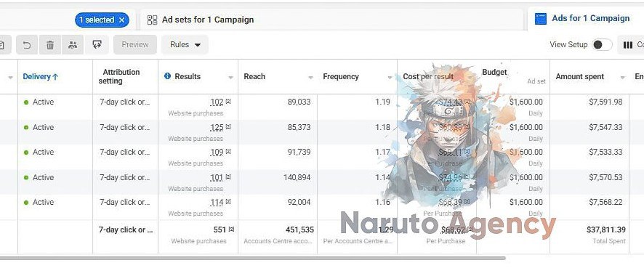
Task: Remove the 1 selected filter chip
Action: point(121,20)
